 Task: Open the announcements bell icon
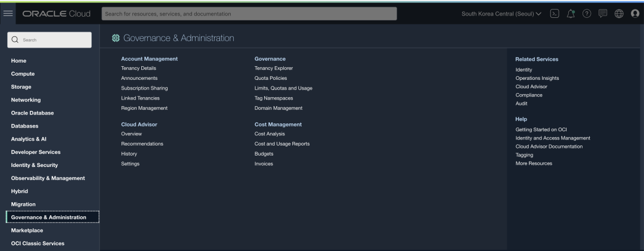coord(571,14)
